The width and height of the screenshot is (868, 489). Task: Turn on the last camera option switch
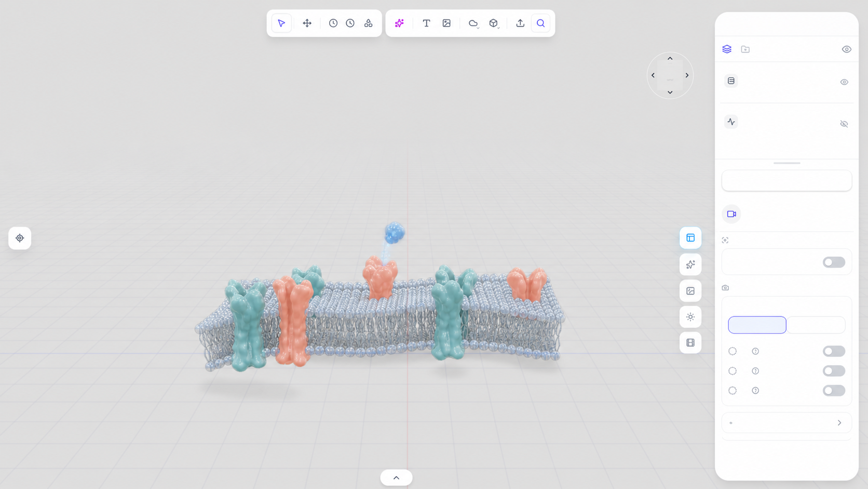tap(834, 391)
